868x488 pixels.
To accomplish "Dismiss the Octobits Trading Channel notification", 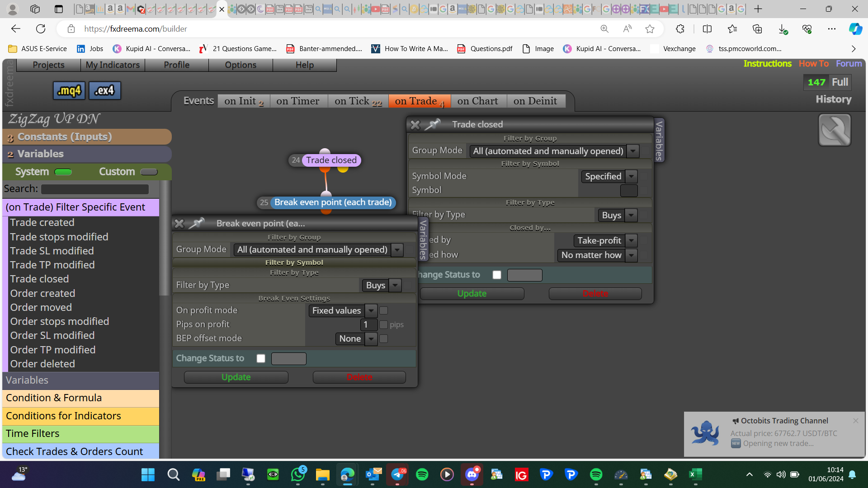I will (x=855, y=421).
